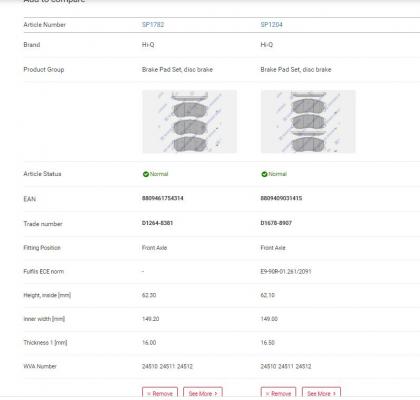This screenshot has width=420, height=400.
Task: See more details for SP1204
Action: (321, 393)
